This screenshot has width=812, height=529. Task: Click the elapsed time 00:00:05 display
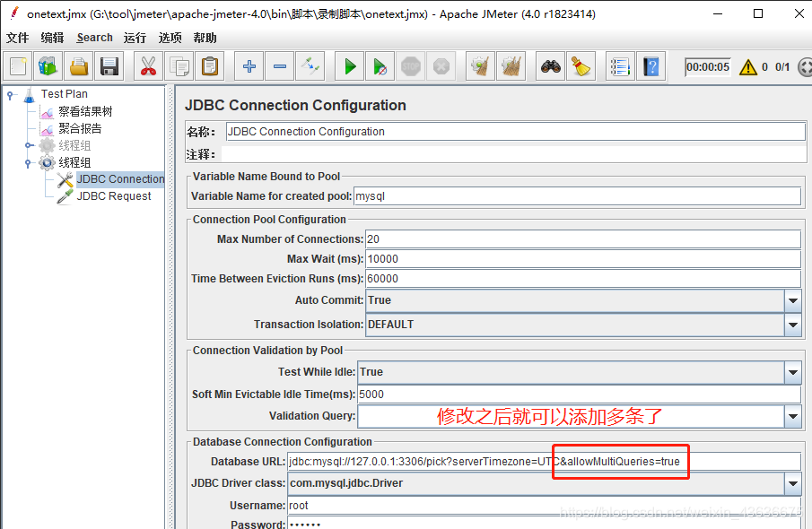coord(707,66)
